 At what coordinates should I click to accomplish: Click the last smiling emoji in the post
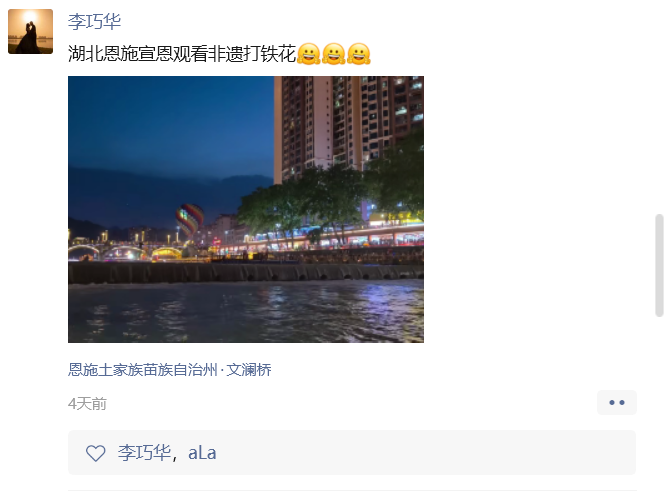point(359,54)
